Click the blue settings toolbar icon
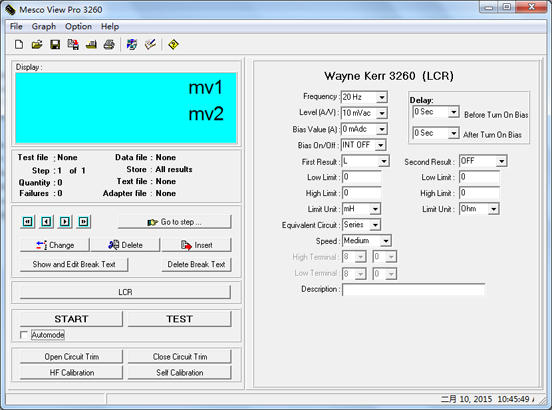 132,45
